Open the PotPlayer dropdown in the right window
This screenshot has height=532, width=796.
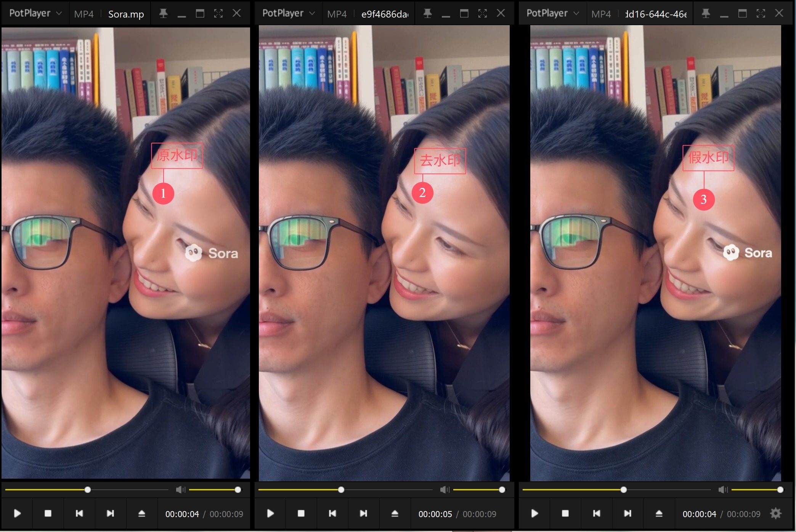pyautogui.click(x=552, y=14)
